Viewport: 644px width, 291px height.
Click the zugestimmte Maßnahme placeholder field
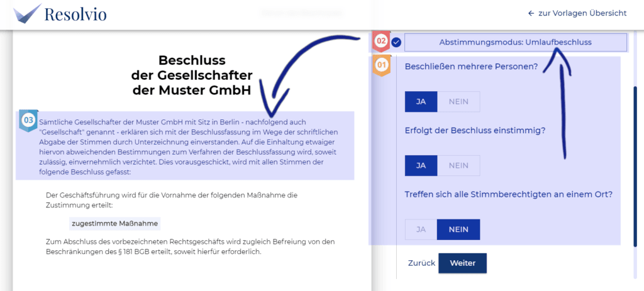114,224
